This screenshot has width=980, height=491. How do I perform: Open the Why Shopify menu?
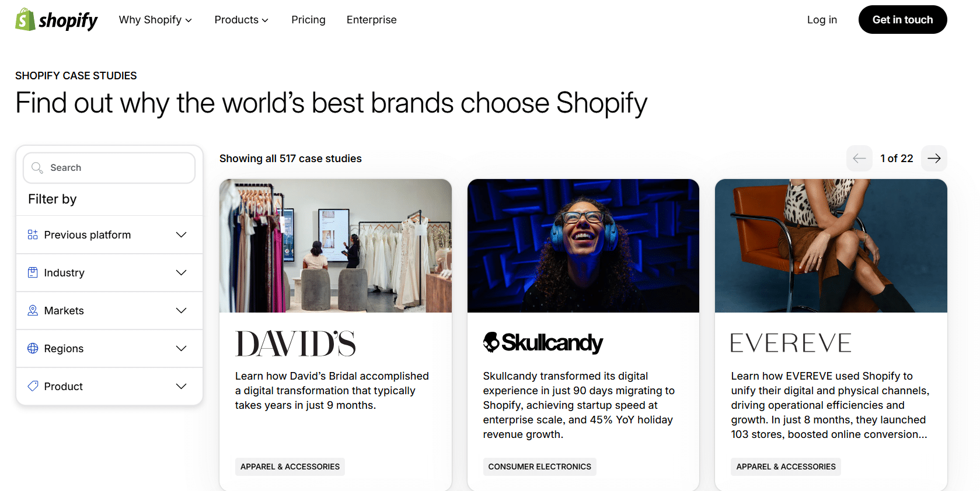pos(155,20)
